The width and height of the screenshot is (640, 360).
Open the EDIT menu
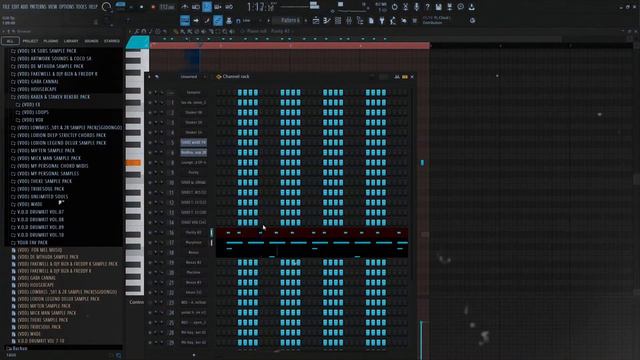coord(17,7)
